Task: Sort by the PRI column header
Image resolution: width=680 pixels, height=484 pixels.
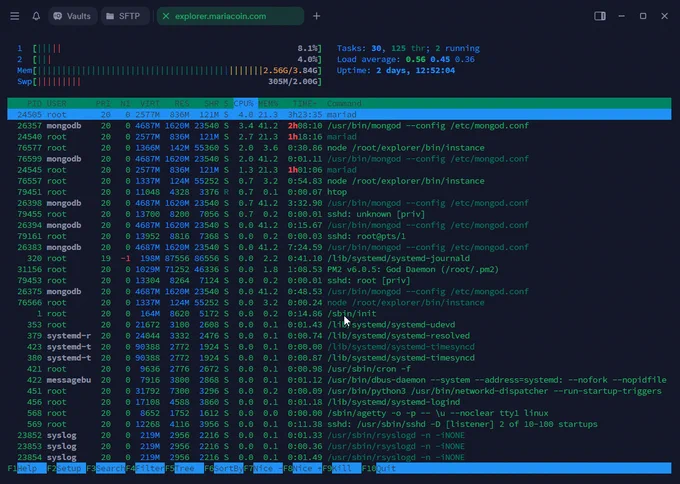Action: [x=103, y=103]
